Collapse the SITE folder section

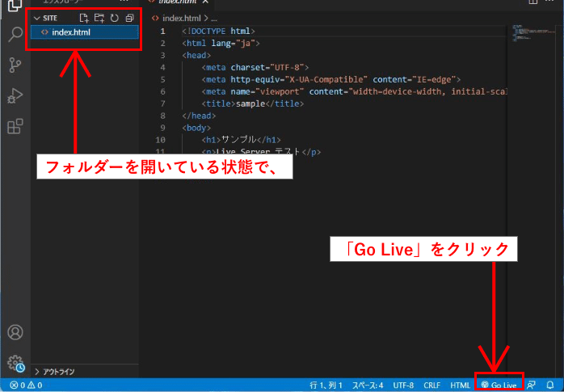(45, 18)
